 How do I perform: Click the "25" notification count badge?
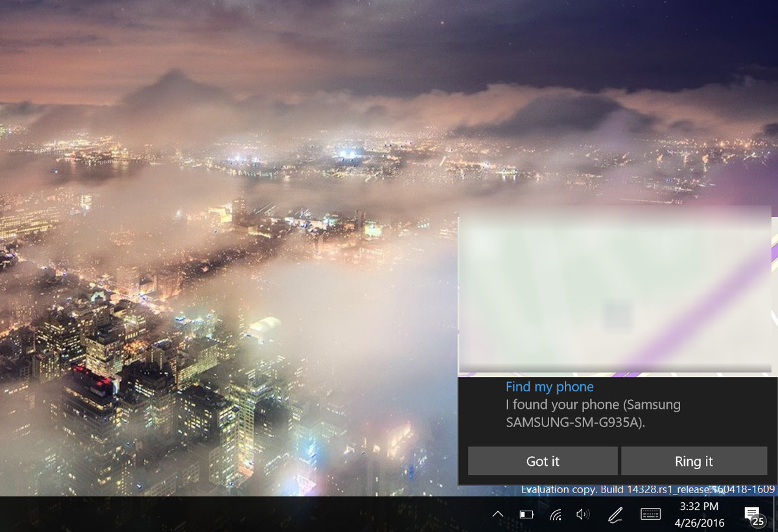pyautogui.click(x=756, y=520)
